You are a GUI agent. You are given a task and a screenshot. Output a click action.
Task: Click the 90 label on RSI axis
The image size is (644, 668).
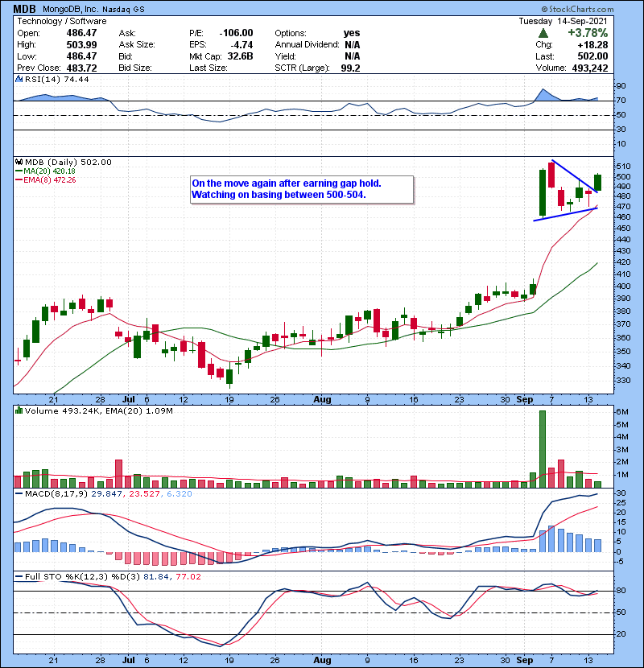(x=621, y=86)
